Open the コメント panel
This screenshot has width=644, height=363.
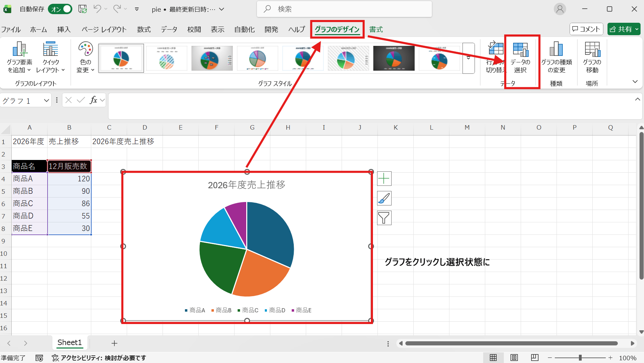click(586, 29)
